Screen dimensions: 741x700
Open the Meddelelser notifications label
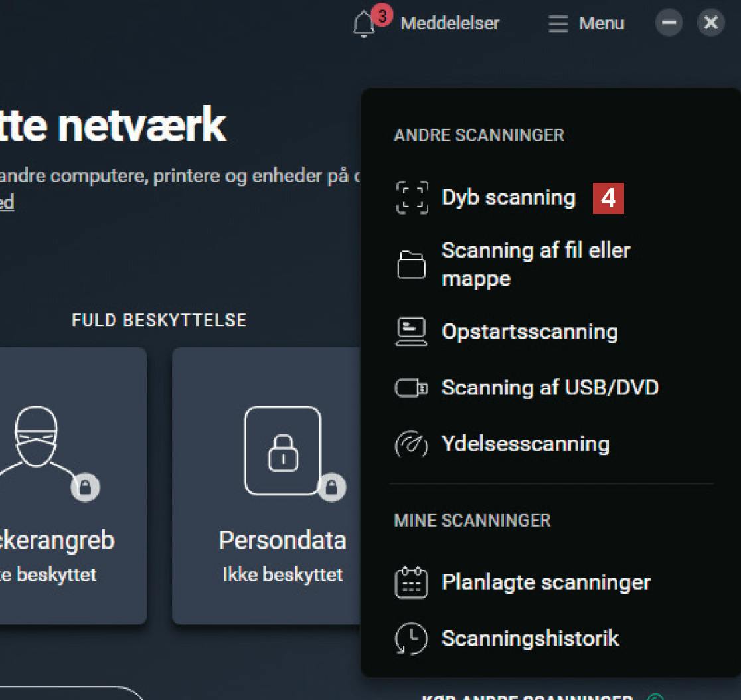(x=450, y=24)
